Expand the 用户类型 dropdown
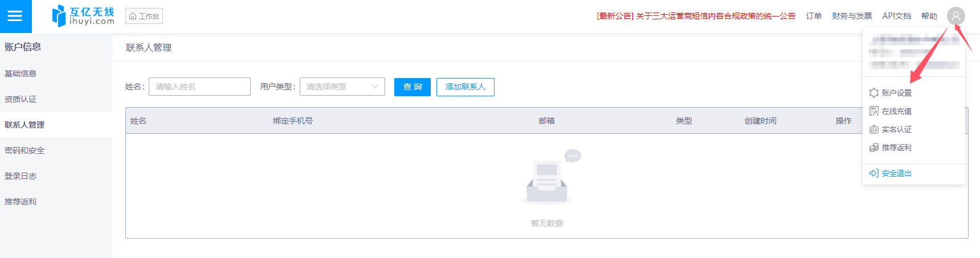 [x=342, y=87]
